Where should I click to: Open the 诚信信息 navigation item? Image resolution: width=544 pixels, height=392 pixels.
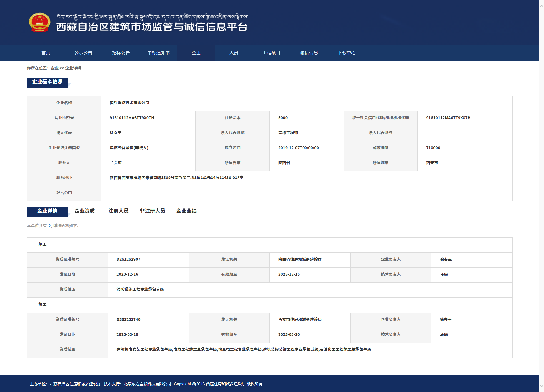[309, 53]
